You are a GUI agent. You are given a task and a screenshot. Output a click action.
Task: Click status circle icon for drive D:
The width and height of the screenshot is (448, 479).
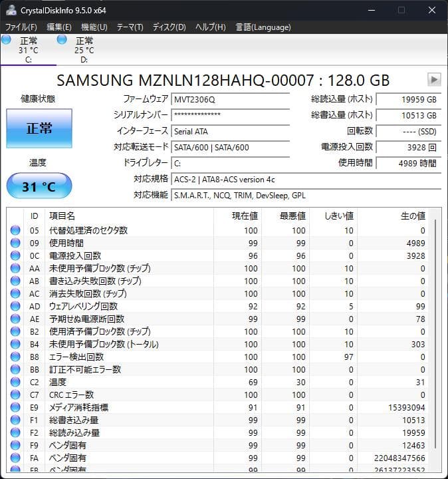(62, 39)
